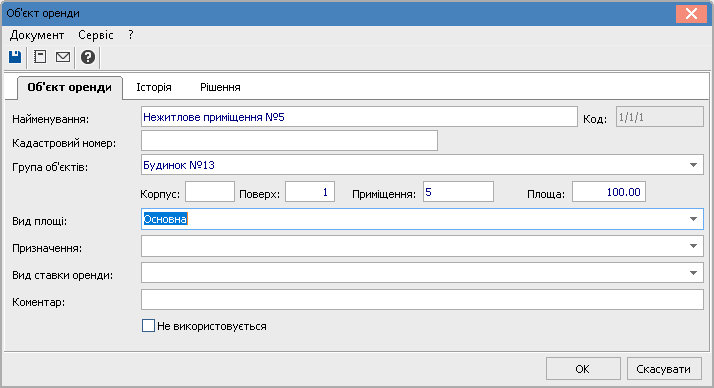Open the ? help menu
The image size is (714, 388).
[131, 35]
